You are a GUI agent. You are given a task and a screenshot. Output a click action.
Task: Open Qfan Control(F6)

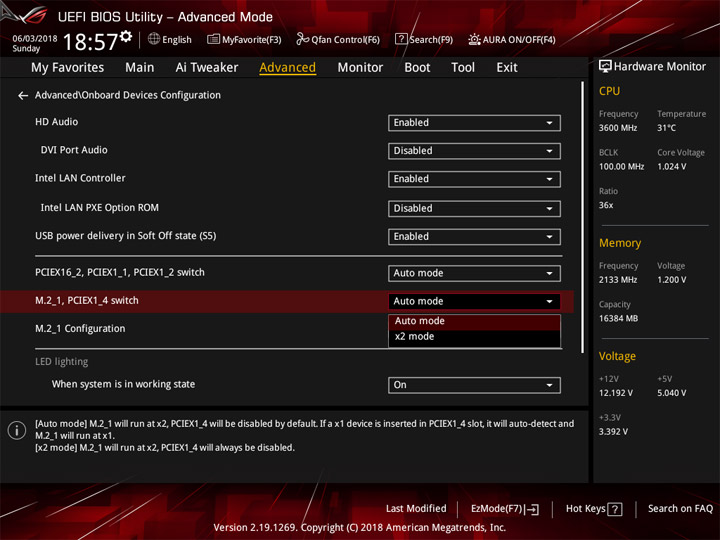point(338,39)
